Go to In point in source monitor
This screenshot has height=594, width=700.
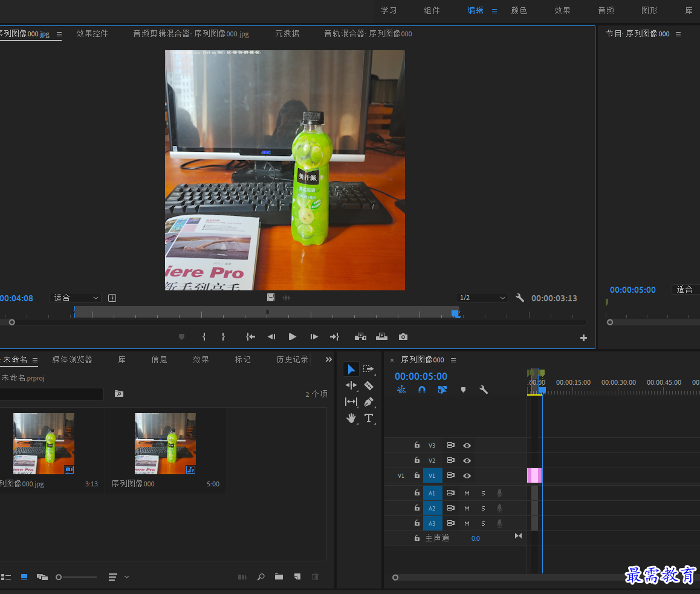point(250,337)
